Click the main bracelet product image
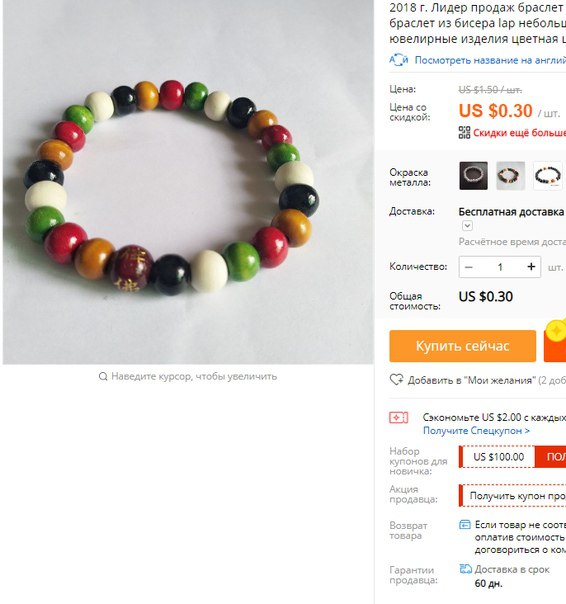This screenshot has height=604, width=566. (188, 182)
